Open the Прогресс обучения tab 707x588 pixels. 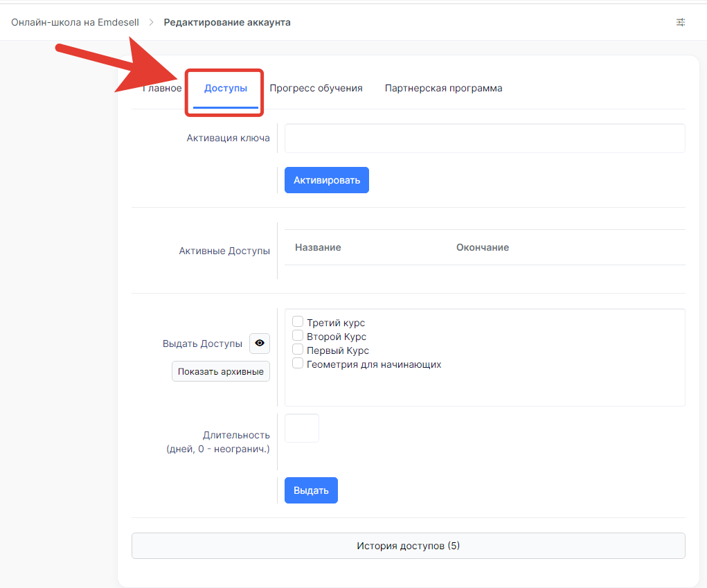click(316, 89)
